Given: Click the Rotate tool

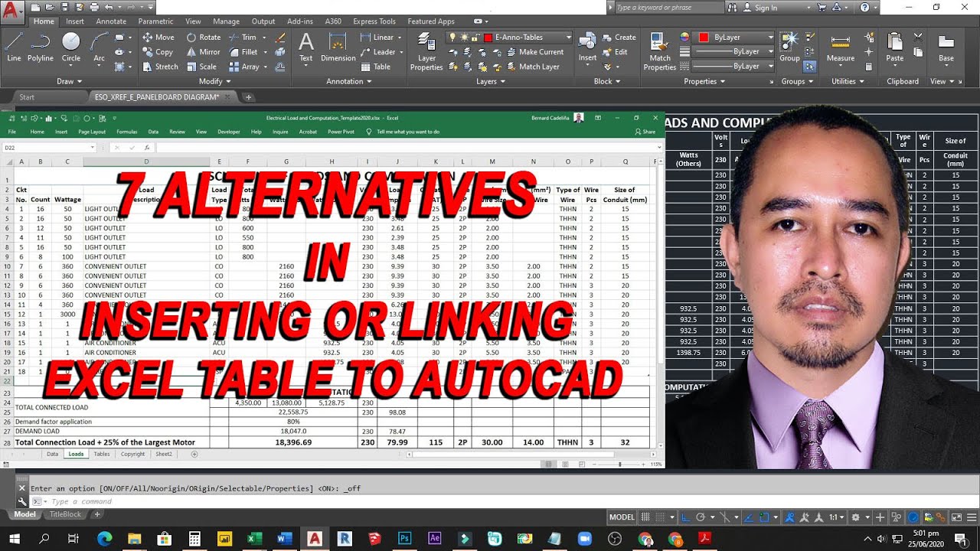Looking at the screenshot, I should [x=204, y=37].
